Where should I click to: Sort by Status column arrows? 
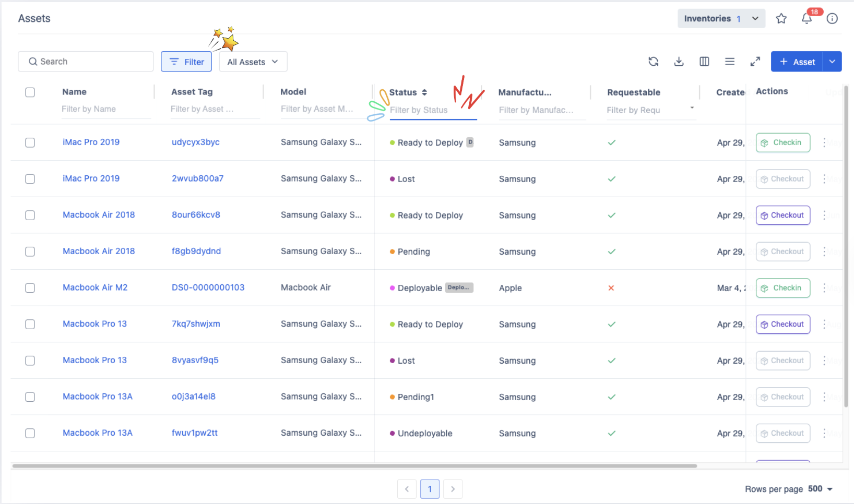click(x=424, y=92)
